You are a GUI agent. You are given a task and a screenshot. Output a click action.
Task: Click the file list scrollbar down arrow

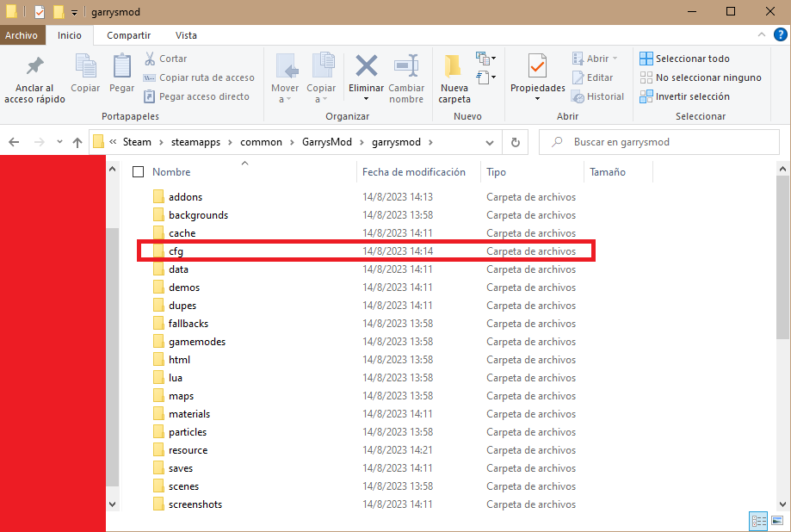coord(782,504)
